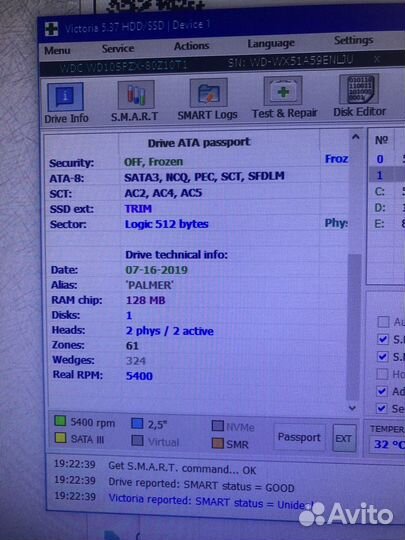This screenshot has width=405, height=540.
Task: Open the Settings menu
Action: [x=354, y=40]
